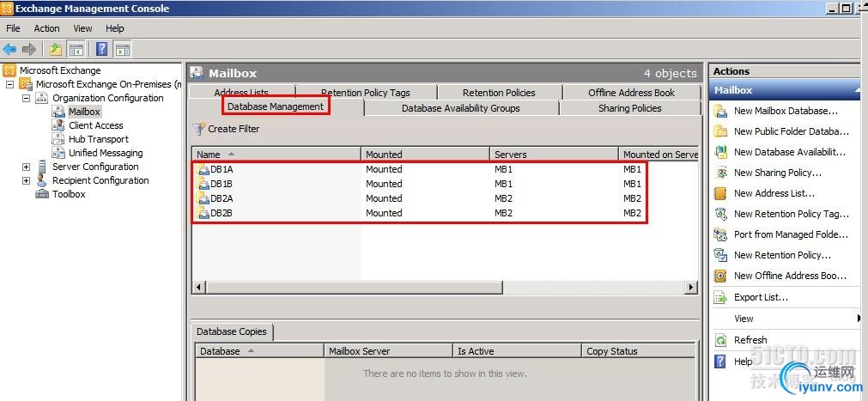The image size is (868, 401).
Task: Select the Database Management tab
Action: pyautogui.click(x=276, y=106)
